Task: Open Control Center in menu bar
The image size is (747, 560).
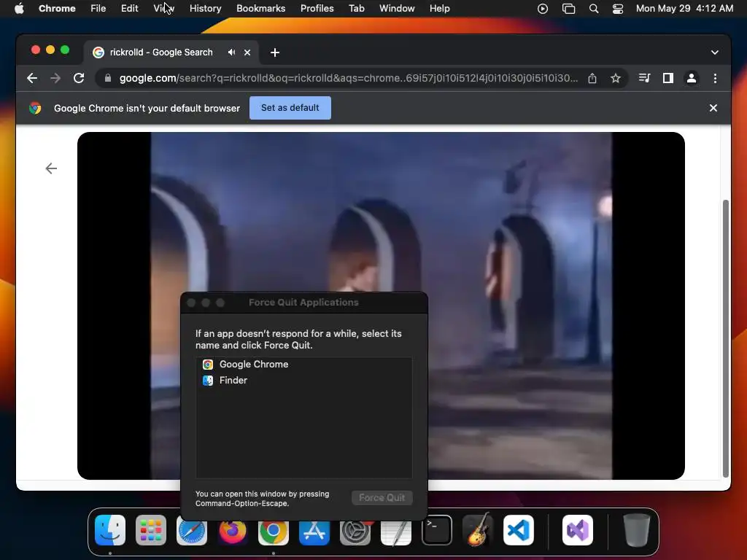Action: pos(618,9)
